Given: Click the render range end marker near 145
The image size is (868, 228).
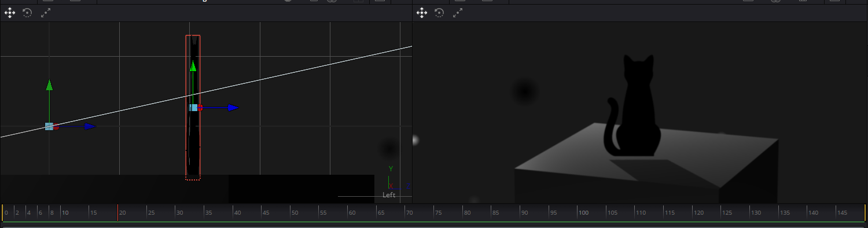Looking at the screenshot, I should click(865, 212).
